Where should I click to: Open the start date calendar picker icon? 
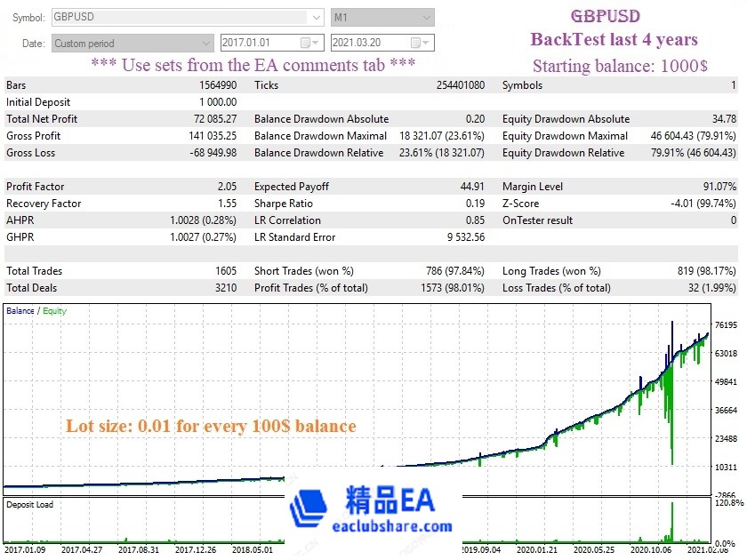(306, 42)
